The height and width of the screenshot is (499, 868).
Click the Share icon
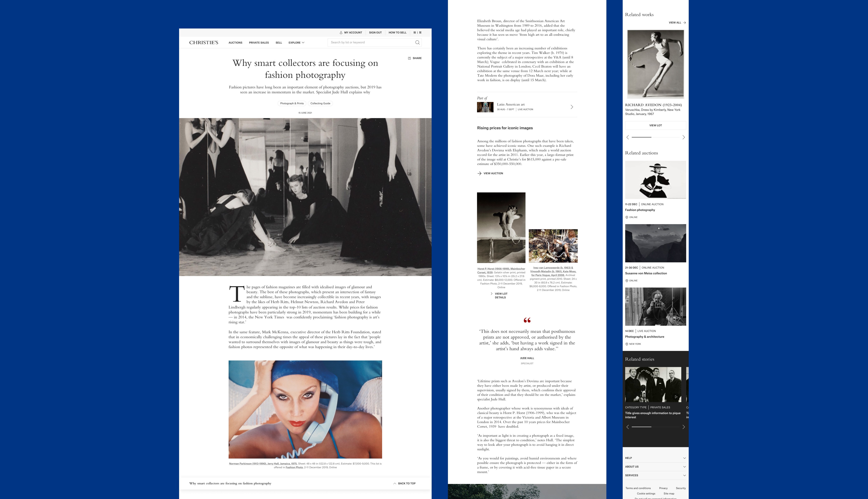(x=409, y=58)
